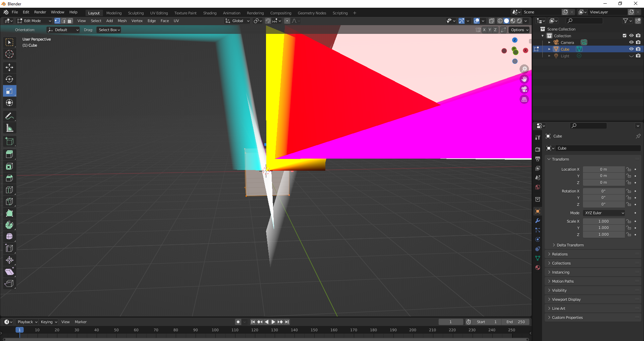The image size is (644, 341).
Task: Select the Annotate tool
Action: 9,116
